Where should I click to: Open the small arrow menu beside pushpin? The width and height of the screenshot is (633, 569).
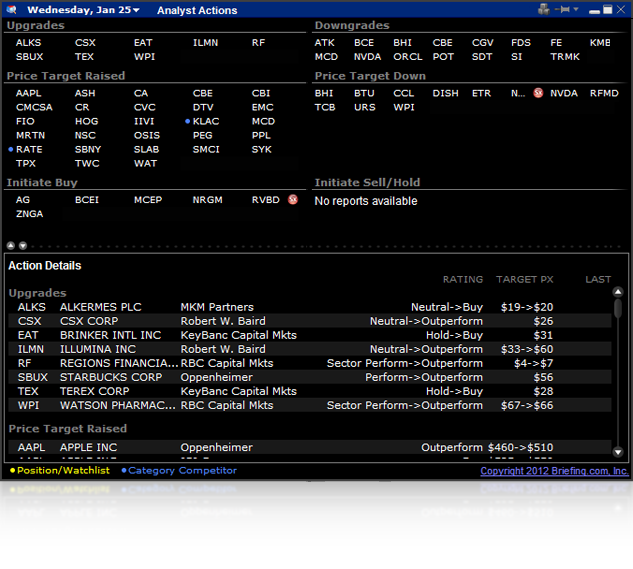tap(576, 9)
